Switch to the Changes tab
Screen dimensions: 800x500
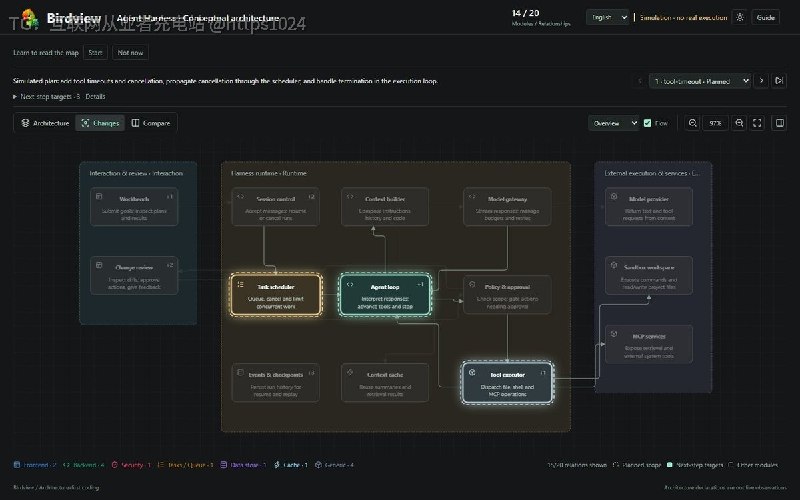click(100, 123)
